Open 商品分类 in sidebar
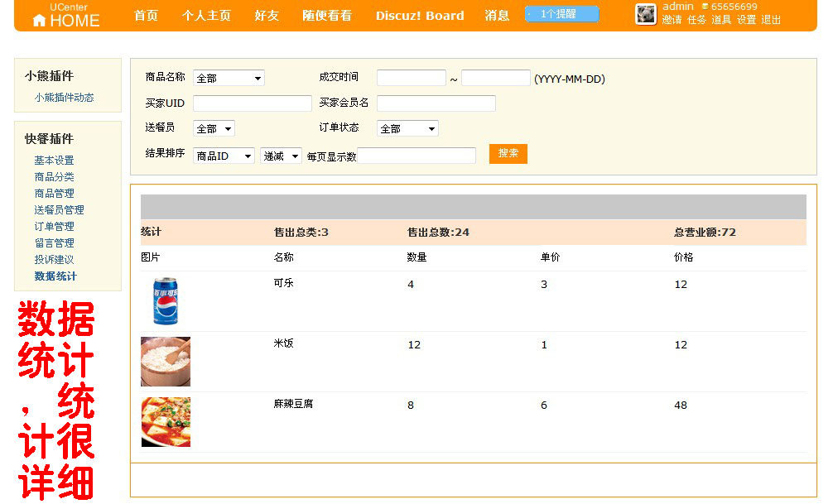 click(54, 176)
